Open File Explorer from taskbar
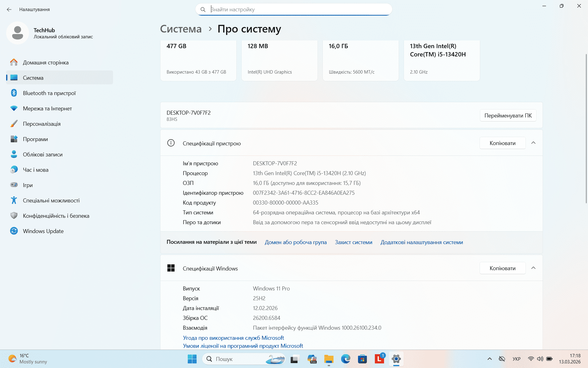This screenshot has width=588, height=368. 329,359
